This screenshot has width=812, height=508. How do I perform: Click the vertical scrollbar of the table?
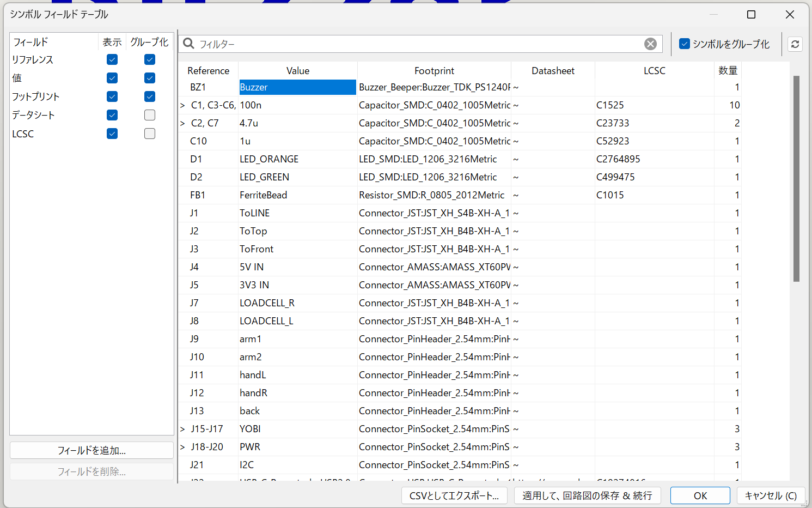[796, 179]
